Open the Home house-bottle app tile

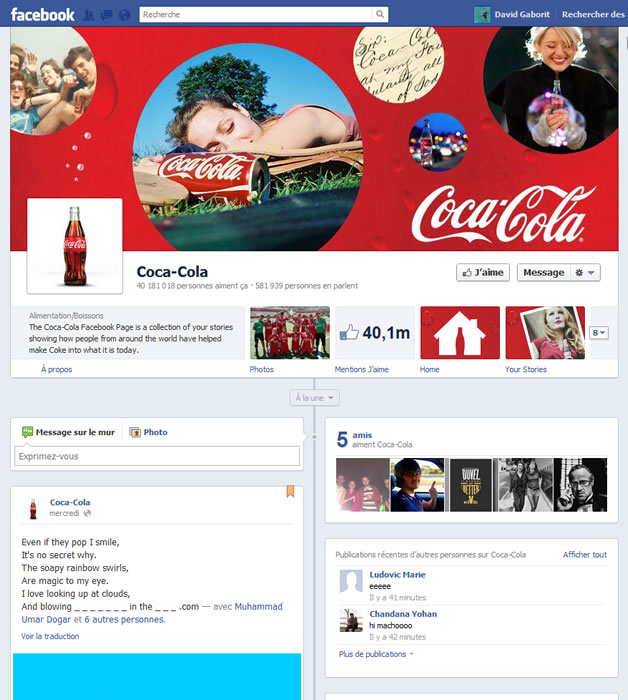[x=460, y=333]
